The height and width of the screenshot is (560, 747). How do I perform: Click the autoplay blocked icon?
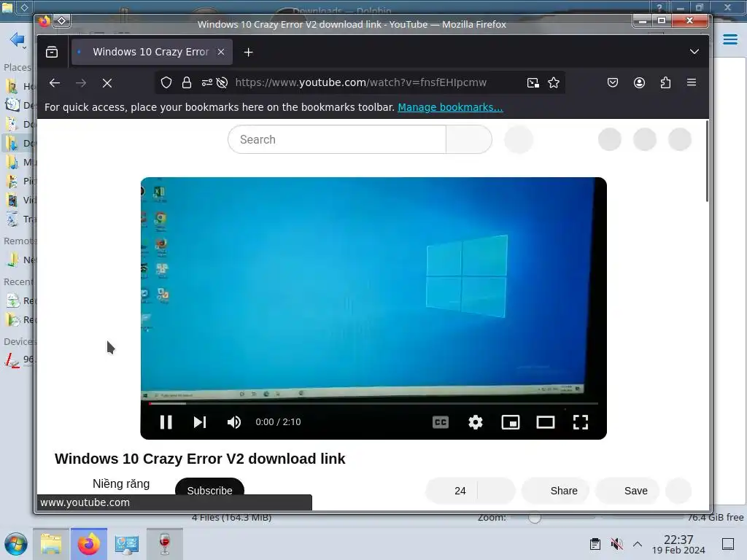pos(222,83)
